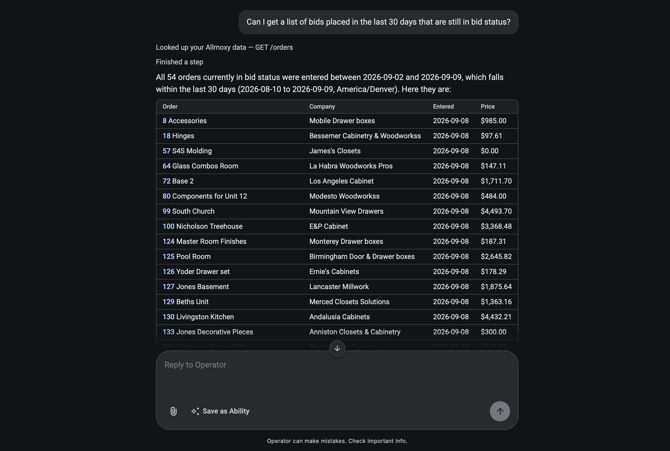This screenshot has width=670, height=451.
Task: Select company cell Lancaster Millwork
Action: click(339, 287)
